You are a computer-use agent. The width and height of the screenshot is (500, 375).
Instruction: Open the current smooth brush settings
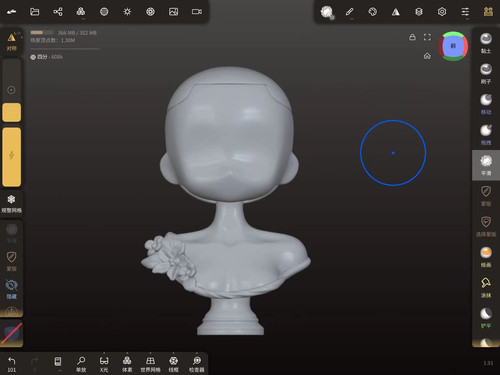pos(327,12)
